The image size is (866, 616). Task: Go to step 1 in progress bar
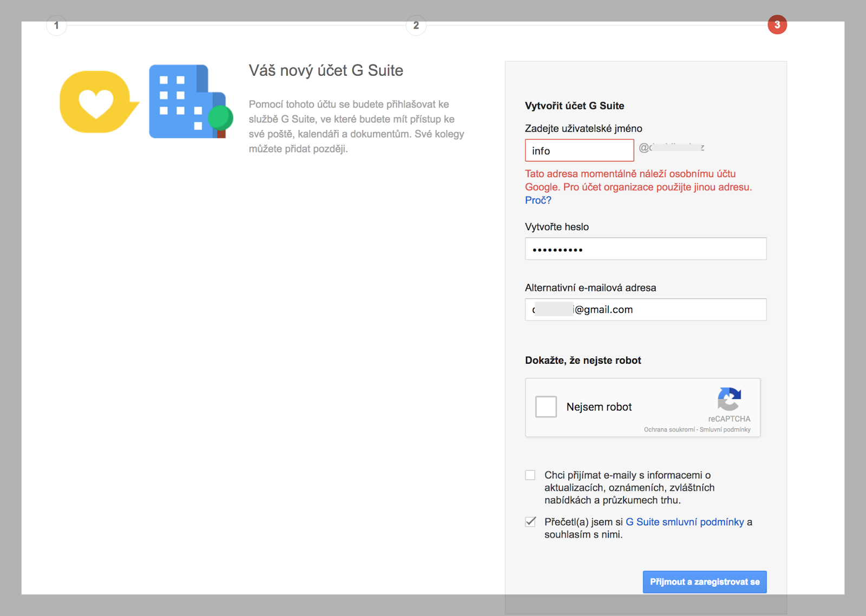pos(56,25)
